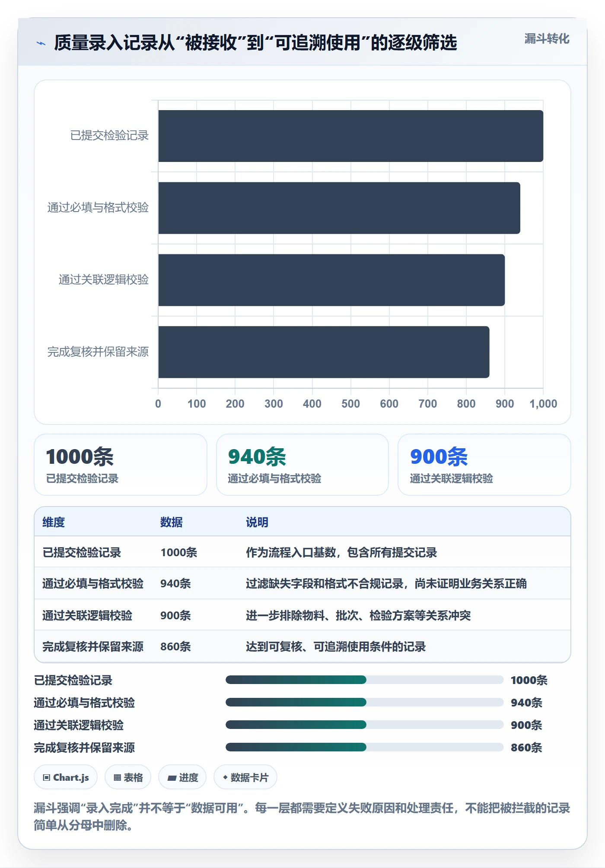Image resolution: width=605 pixels, height=868 pixels.
Task: Select the 进度 tag chip
Action: click(x=182, y=777)
